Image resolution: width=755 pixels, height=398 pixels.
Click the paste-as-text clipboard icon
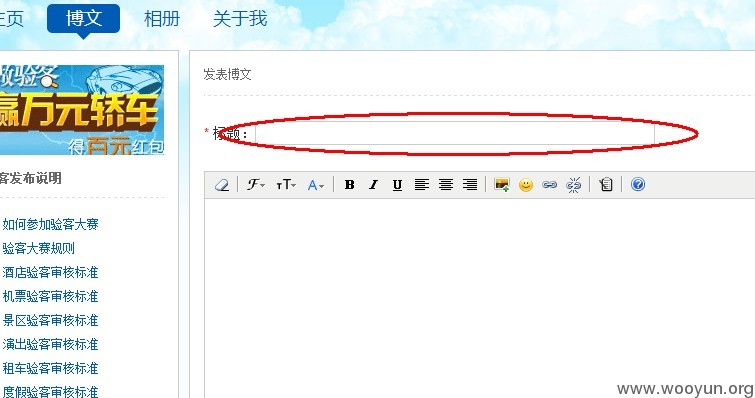tap(606, 184)
